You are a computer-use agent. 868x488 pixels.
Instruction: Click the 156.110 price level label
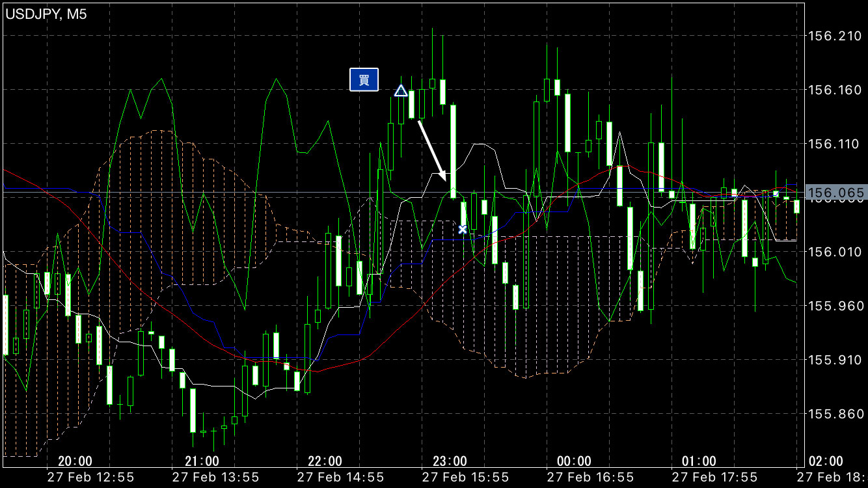click(x=835, y=144)
